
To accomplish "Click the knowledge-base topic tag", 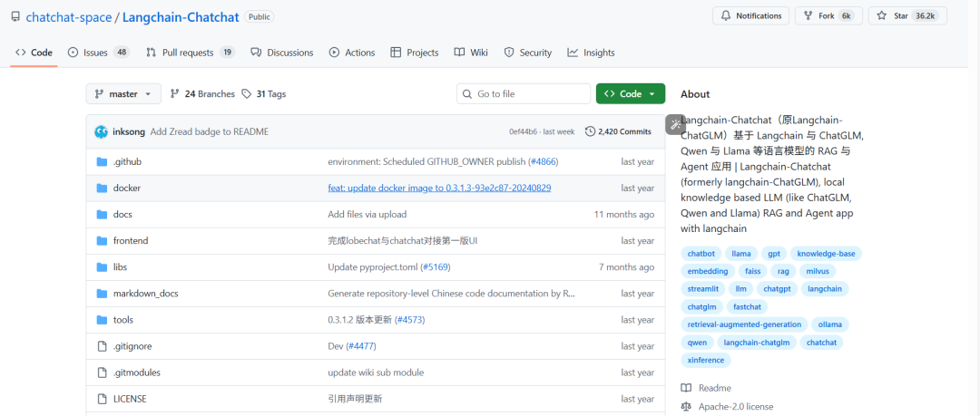I will pos(827,254).
